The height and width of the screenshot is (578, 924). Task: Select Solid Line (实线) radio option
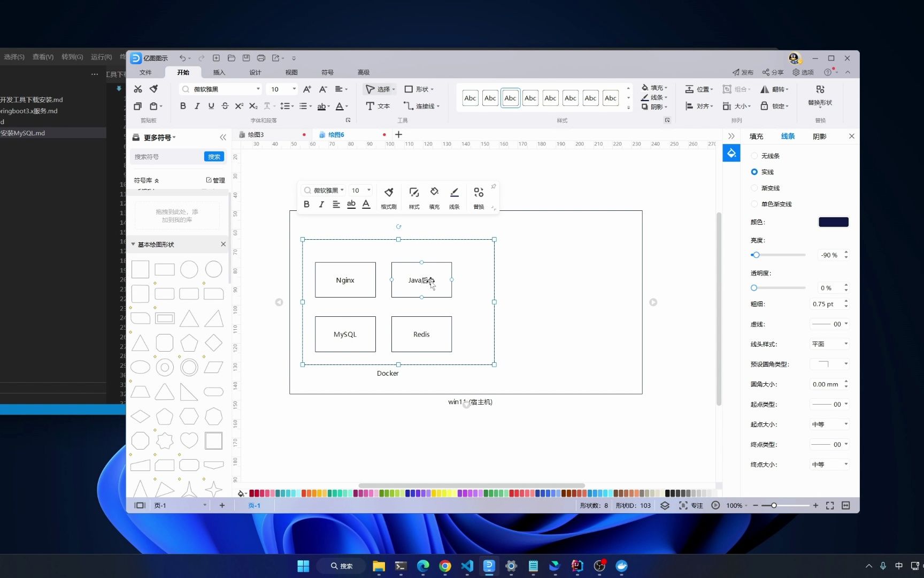(x=754, y=172)
